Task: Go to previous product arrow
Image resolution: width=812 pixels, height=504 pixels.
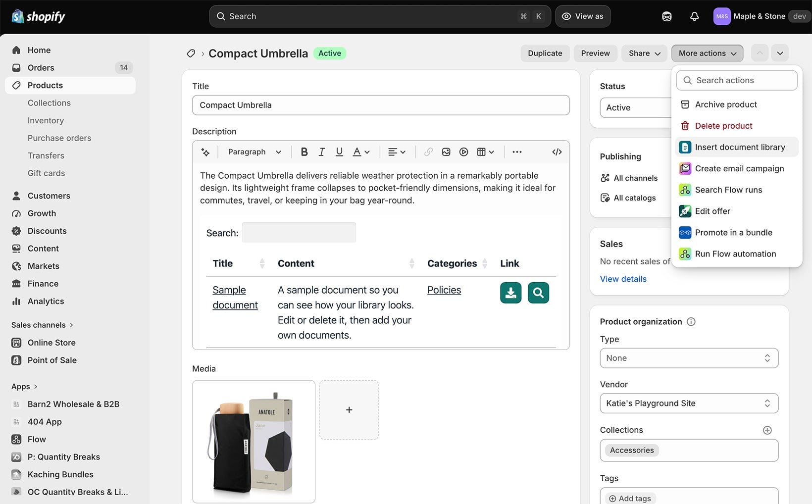Action: point(760,53)
